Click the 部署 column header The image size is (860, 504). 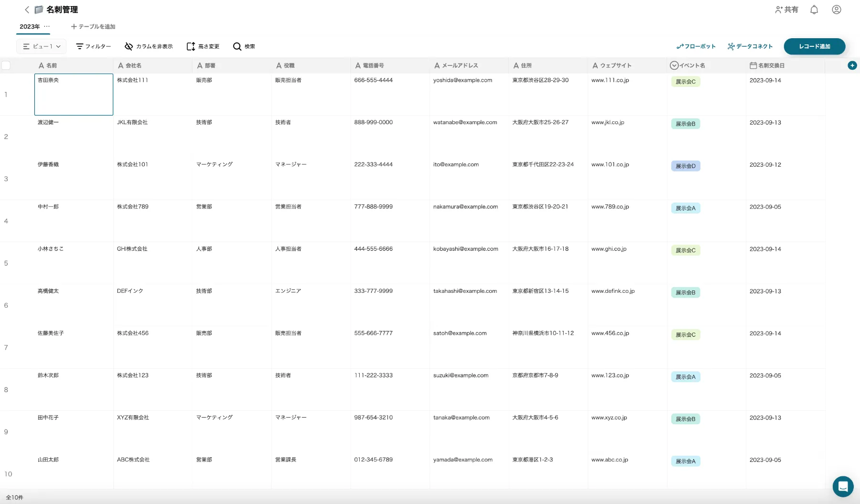click(232, 65)
